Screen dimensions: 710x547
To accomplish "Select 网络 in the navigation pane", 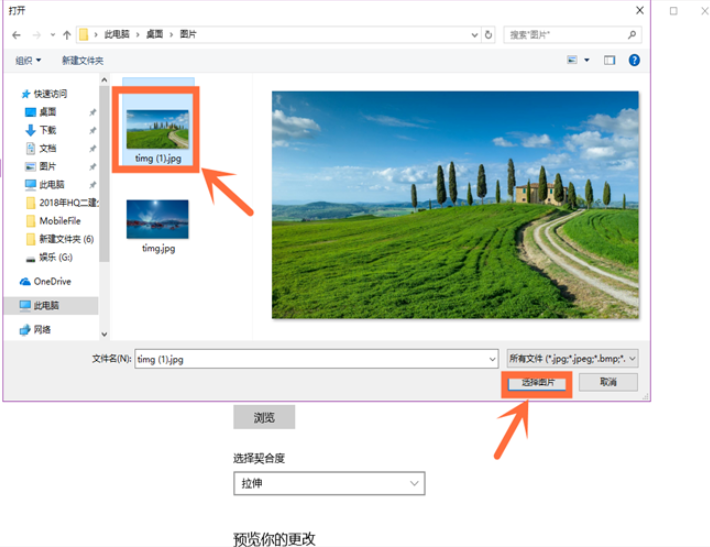I will pyautogui.click(x=41, y=329).
